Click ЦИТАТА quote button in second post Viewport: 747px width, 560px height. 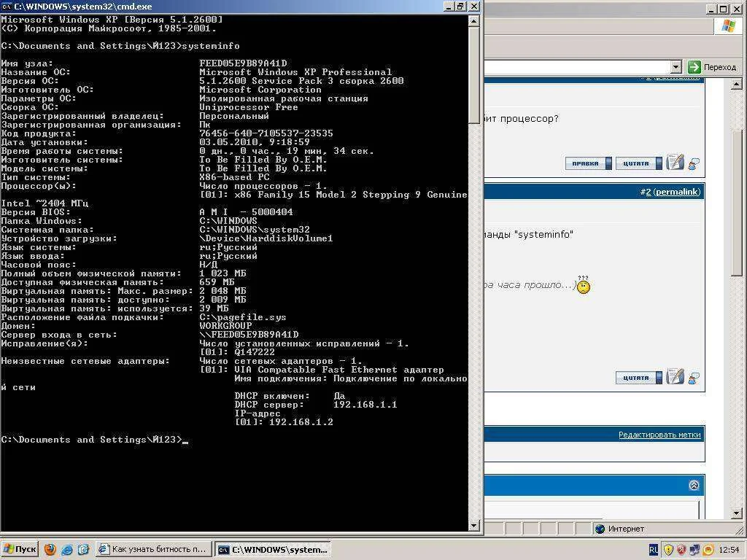coord(638,378)
